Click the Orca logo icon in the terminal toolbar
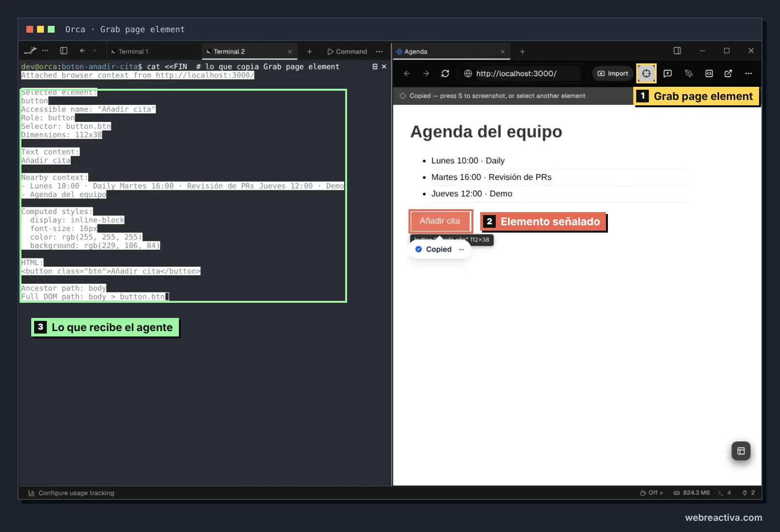The height and width of the screenshot is (532, 780). coord(30,51)
